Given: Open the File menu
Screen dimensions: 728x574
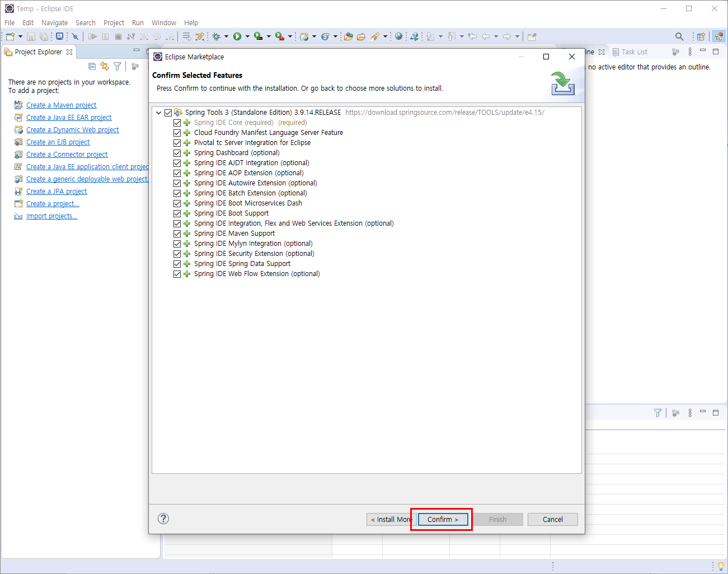Looking at the screenshot, I should click(x=10, y=22).
